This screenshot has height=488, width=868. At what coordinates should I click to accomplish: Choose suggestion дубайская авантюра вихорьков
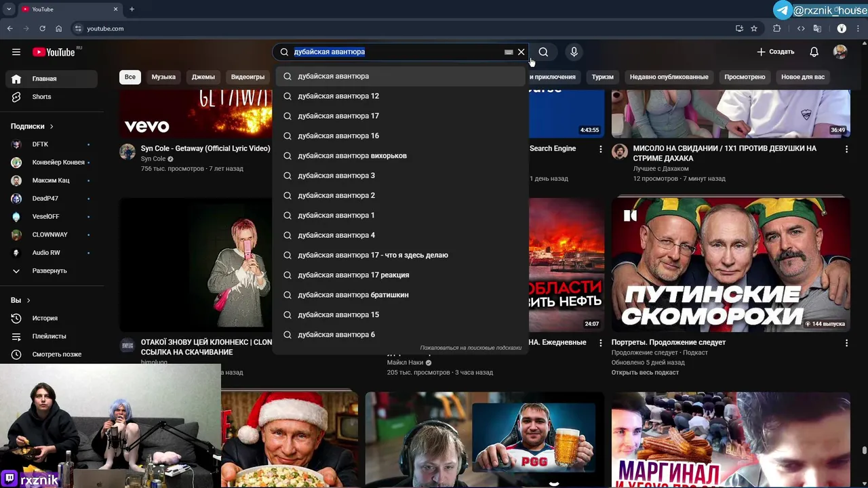pos(401,156)
